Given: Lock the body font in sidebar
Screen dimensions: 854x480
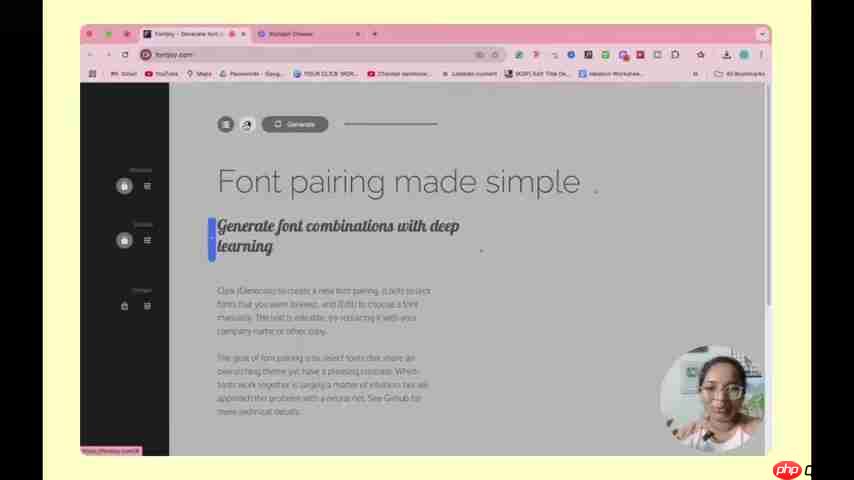Looking at the screenshot, I should 124,306.
